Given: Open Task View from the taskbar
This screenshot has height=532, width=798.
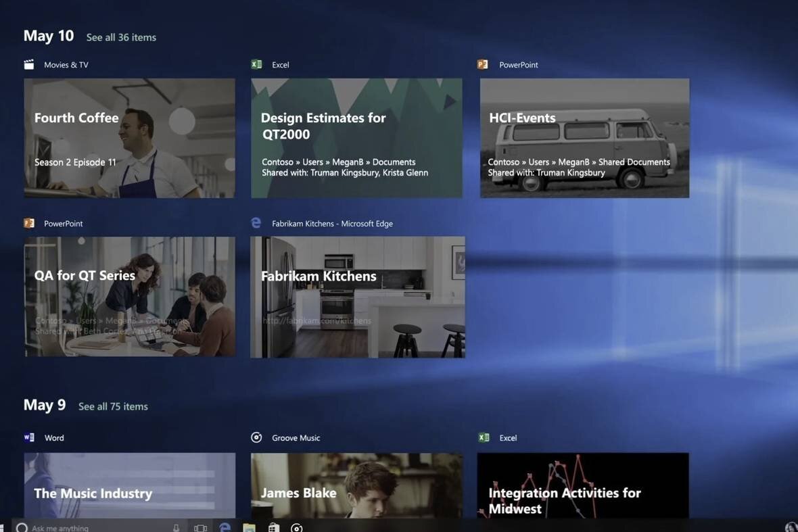Looking at the screenshot, I should tap(201, 528).
